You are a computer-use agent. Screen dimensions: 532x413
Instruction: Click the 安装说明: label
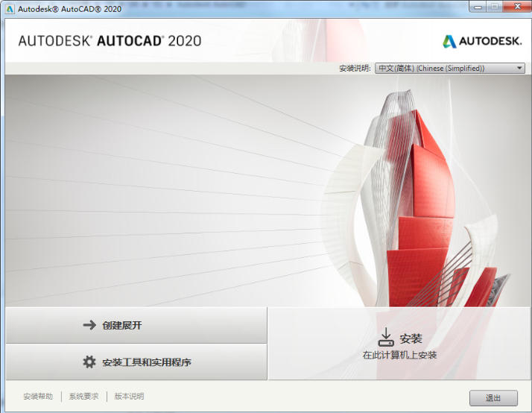(x=355, y=68)
